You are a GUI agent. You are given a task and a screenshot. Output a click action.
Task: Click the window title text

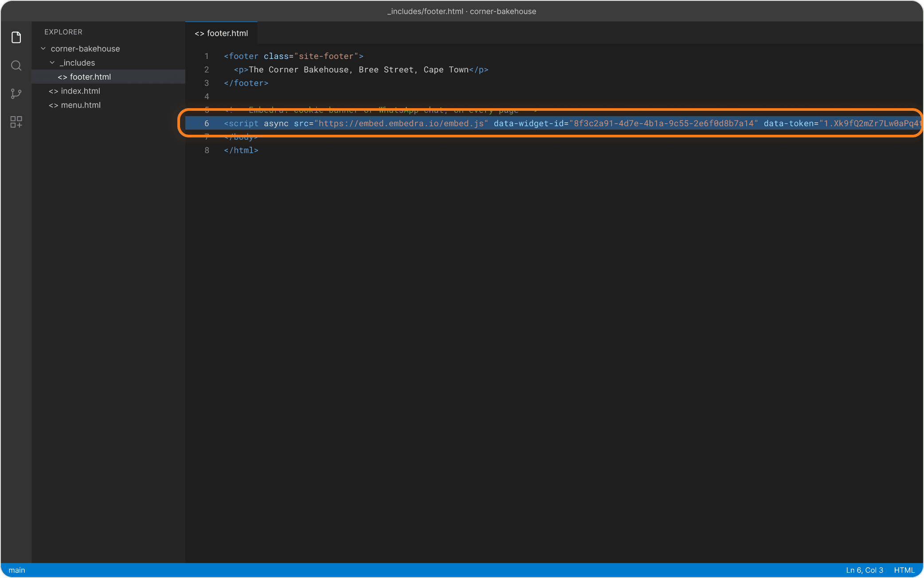(462, 12)
